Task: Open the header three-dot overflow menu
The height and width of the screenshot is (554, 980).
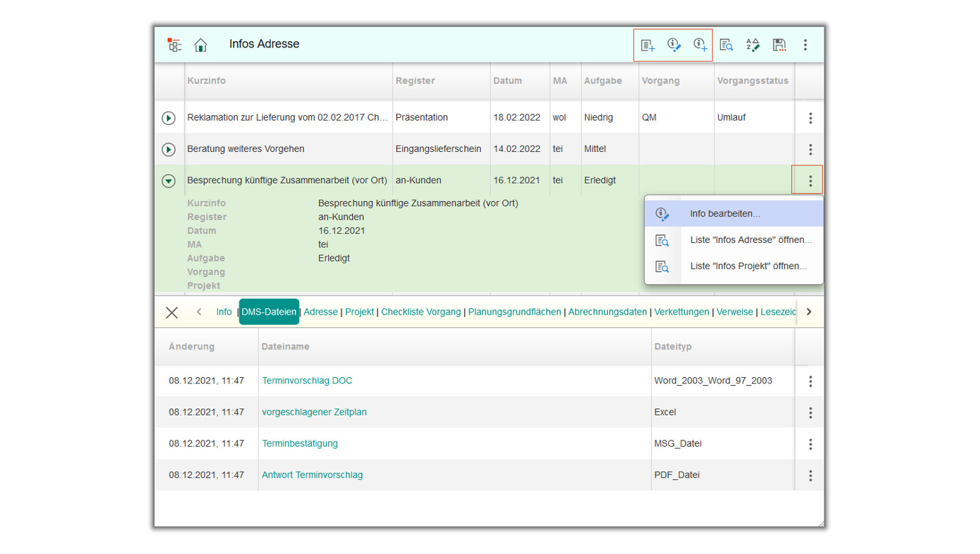Action: click(x=805, y=45)
